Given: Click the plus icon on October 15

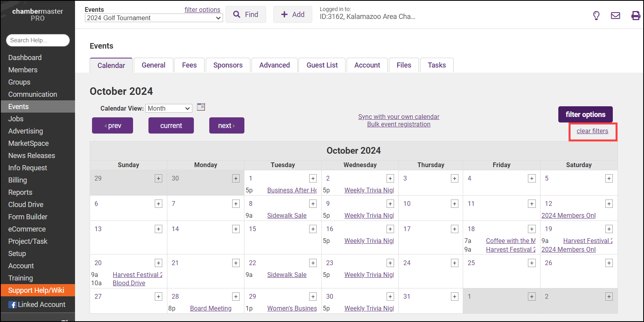Looking at the screenshot, I should [313, 229].
